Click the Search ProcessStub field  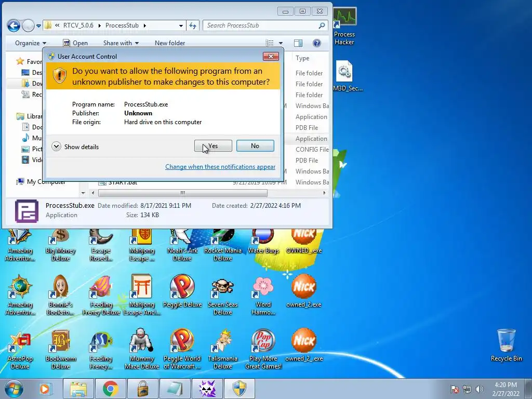click(265, 25)
